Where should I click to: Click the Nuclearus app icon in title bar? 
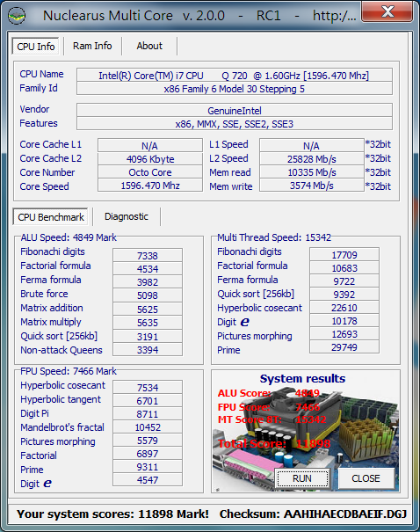[x=17, y=16]
